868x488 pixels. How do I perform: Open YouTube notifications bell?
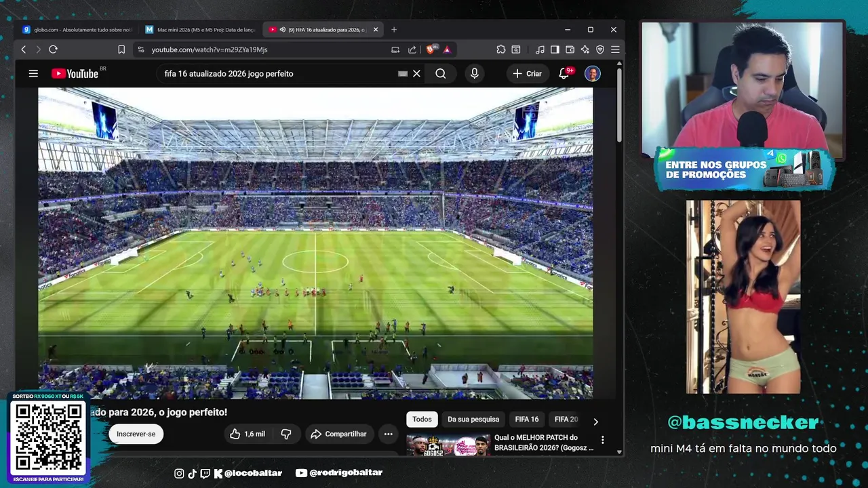click(564, 73)
